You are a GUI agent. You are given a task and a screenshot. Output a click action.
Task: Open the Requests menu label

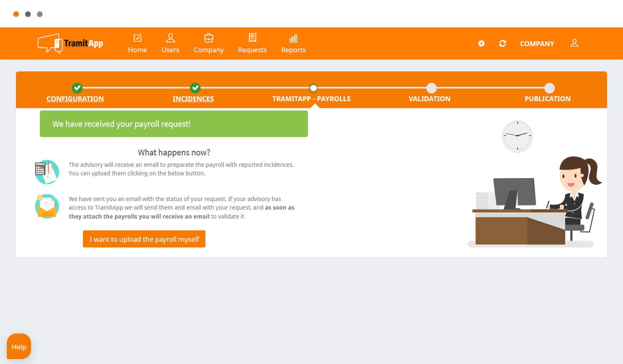point(252,50)
